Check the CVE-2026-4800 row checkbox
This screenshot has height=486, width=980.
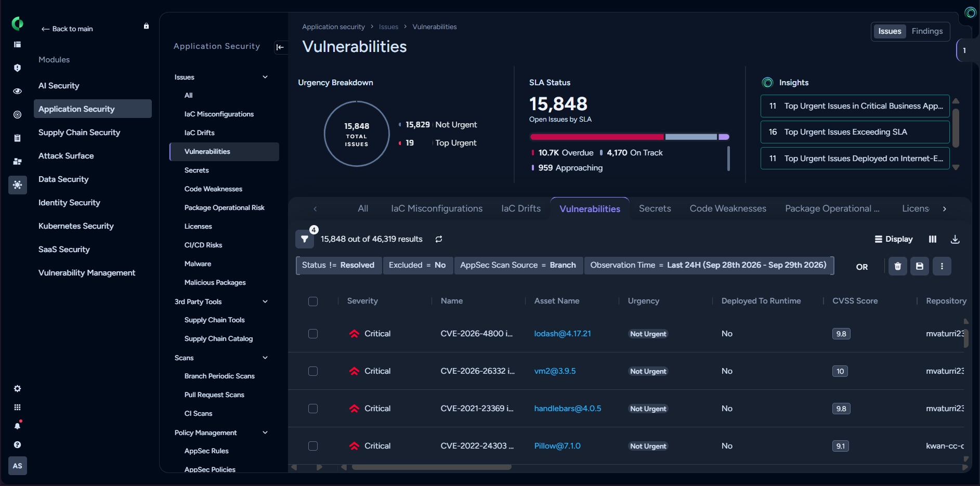(313, 334)
